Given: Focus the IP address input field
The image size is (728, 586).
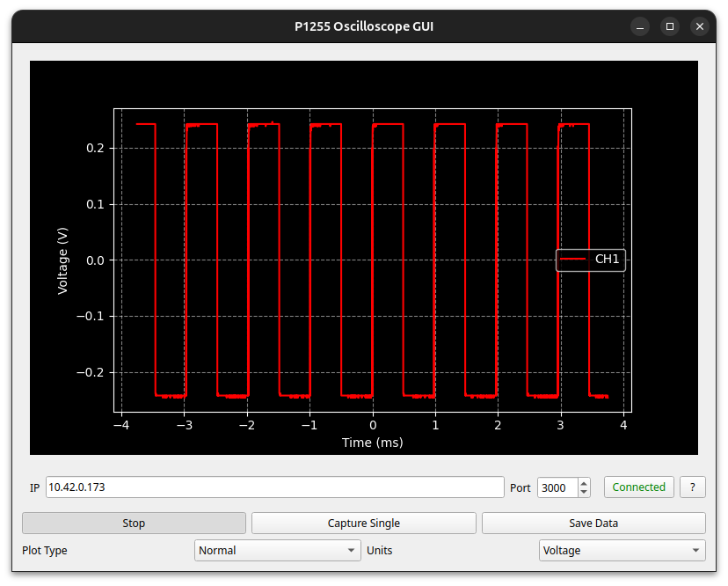Looking at the screenshot, I should point(275,487).
